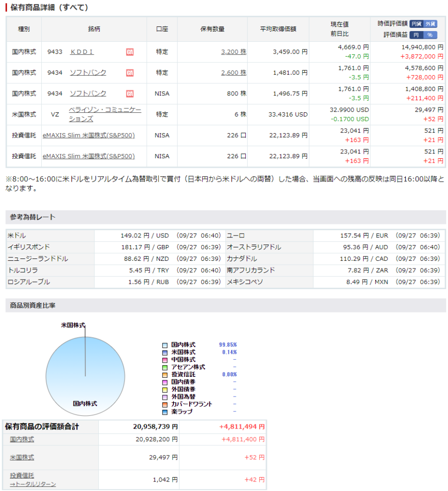Click the 国内株式 legend color swatch

[x=165, y=345]
